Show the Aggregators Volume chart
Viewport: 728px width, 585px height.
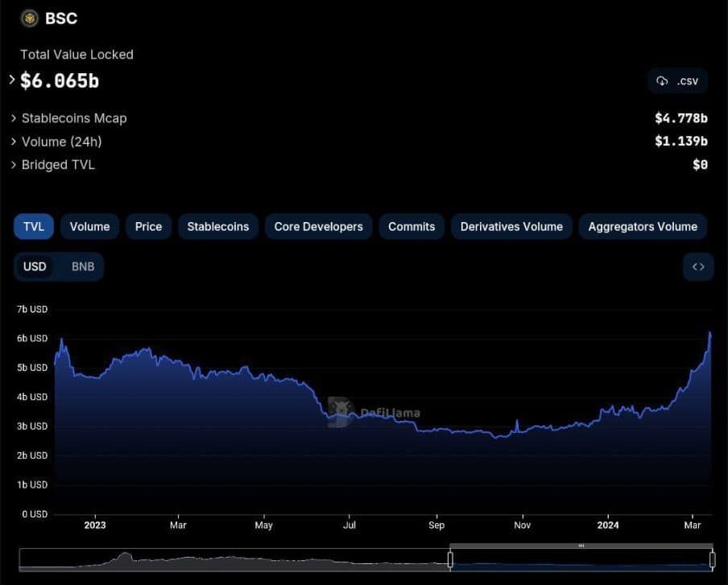pos(643,226)
